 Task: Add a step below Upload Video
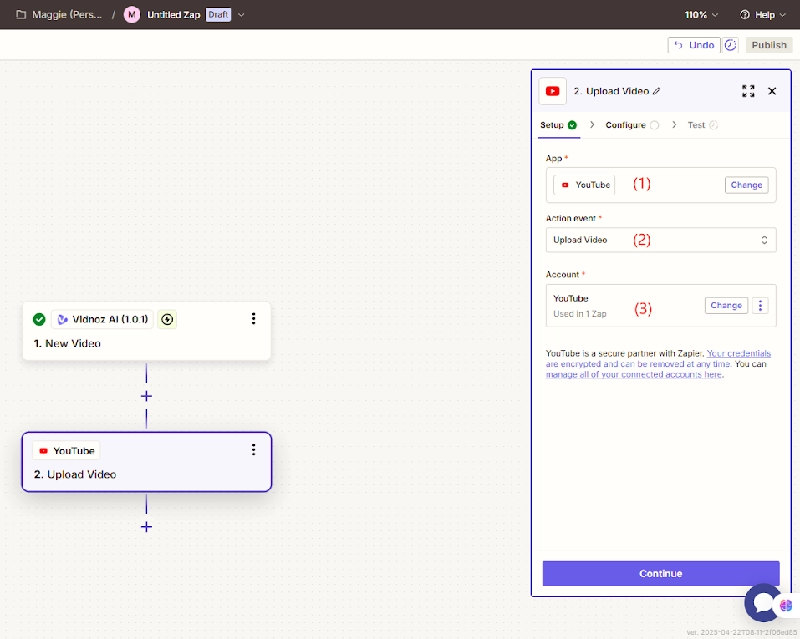(146, 526)
